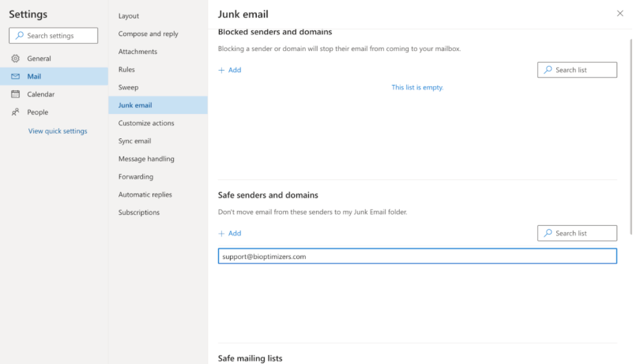Click the Junk email panel scrollbar
636x364 pixels.
pyautogui.click(x=631, y=137)
